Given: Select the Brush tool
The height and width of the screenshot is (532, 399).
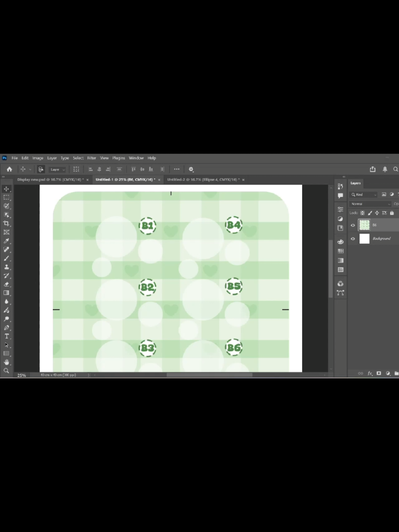Looking at the screenshot, I should click(x=6, y=258).
